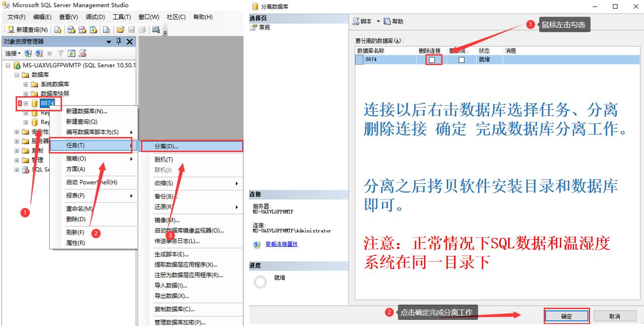Image resolution: width=644 pixels, height=326 pixels.
Task: Check the 删除连接 checkbox for database 8874
Action: click(432, 60)
